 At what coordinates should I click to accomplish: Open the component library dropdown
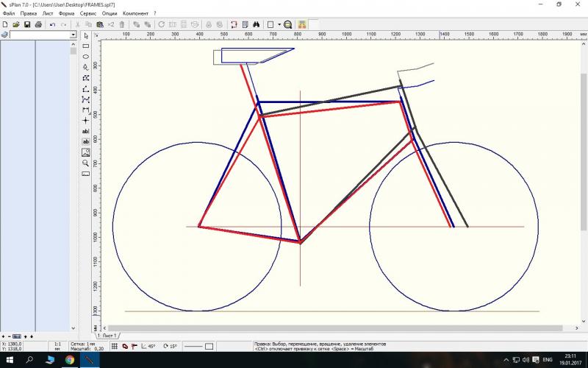click(73, 35)
